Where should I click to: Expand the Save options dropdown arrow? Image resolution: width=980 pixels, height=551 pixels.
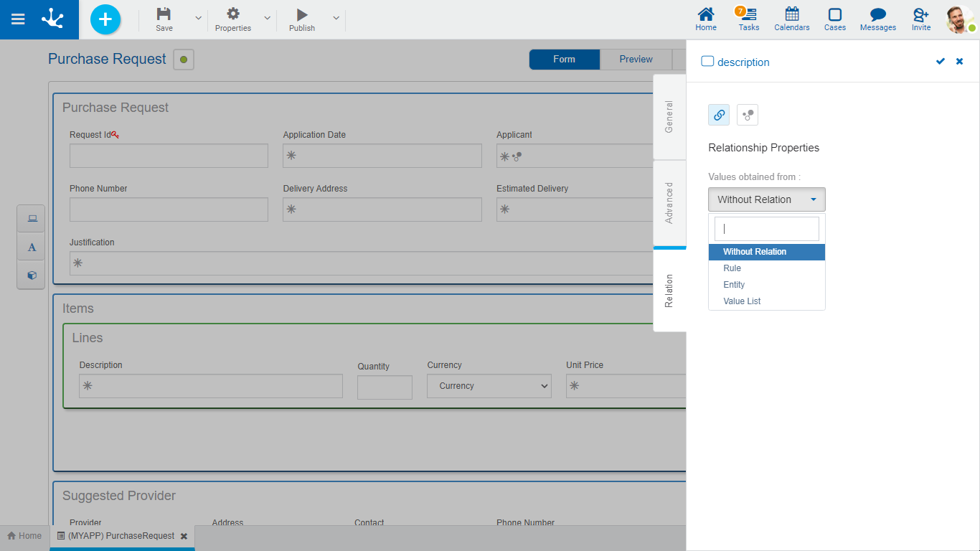199,18
